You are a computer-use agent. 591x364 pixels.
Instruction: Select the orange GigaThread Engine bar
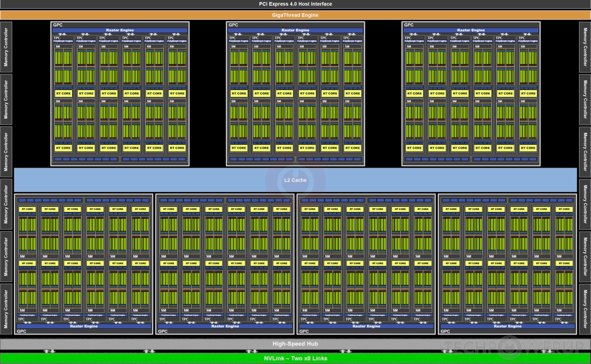tap(295, 15)
